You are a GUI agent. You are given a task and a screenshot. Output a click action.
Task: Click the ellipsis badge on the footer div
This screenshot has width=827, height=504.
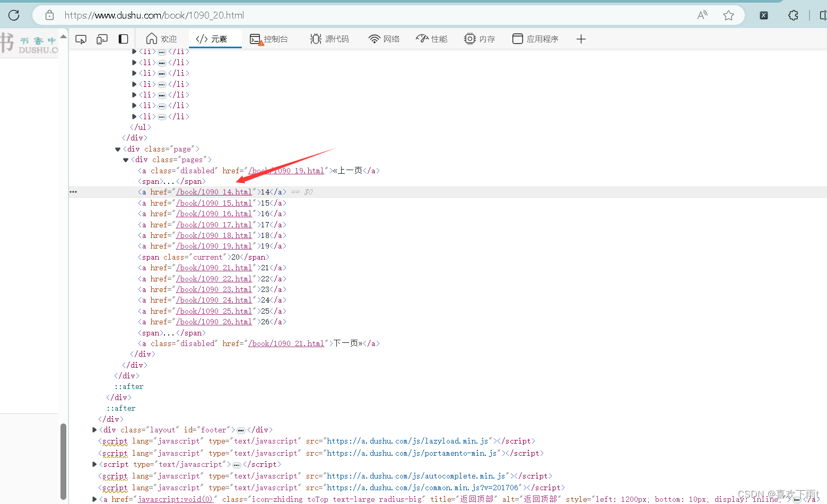point(241,430)
